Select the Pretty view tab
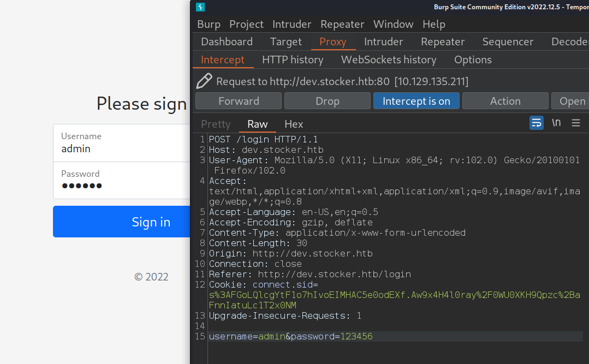Screen dimensions: 589x364 [x=216, y=124]
